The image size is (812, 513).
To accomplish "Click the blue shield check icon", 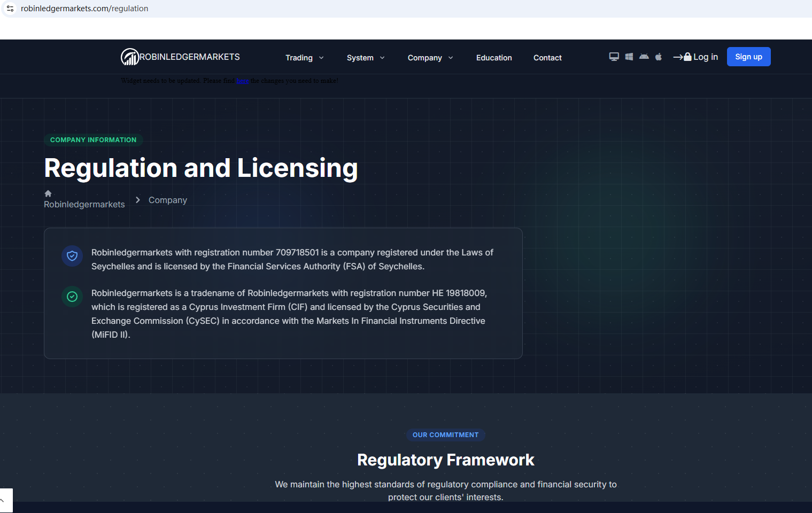I will pos(72,256).
